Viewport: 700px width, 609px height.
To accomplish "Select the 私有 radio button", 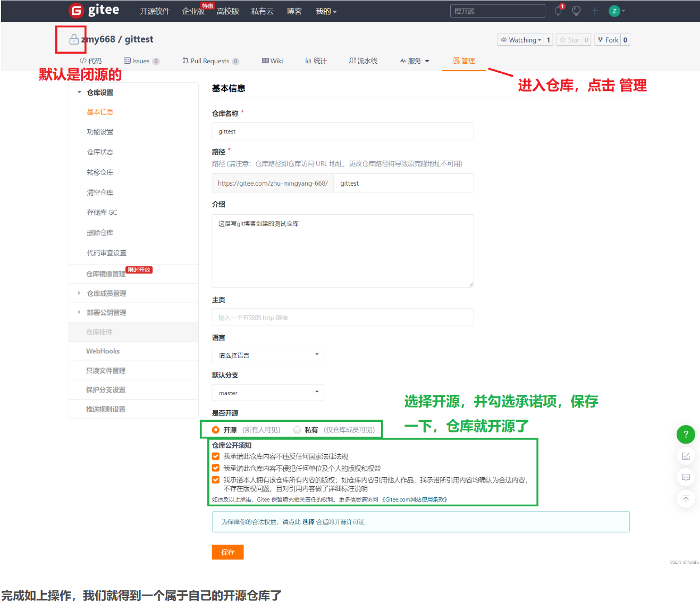I will click(x=297, y=430).
